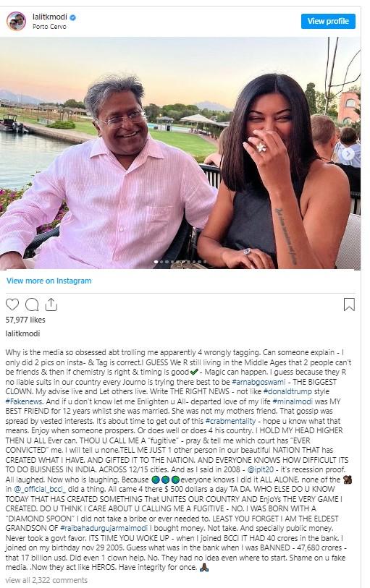Open comments via speech bubble icon
Image resolution: width=370 pixels, height=588 pixels.
pos(32,304)
